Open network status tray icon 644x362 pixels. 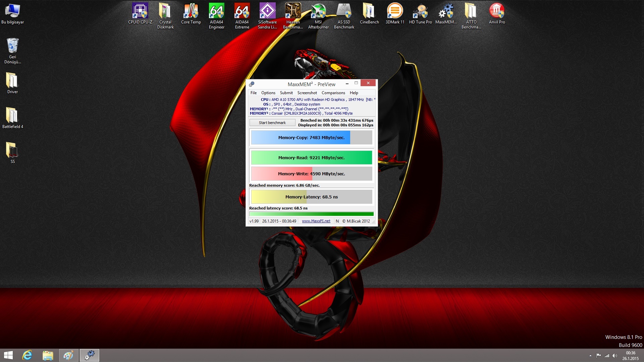click(606, 356)
